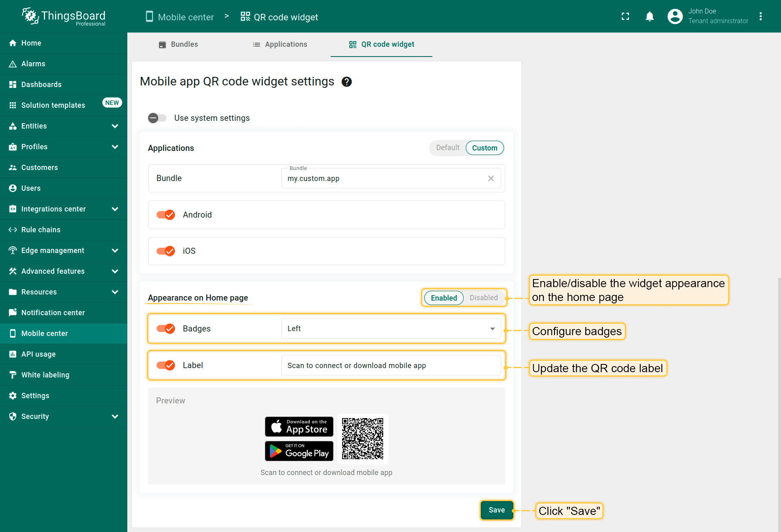This screenshot has height=532, width=781.
Task: Disable the Android toggle
Action: click(166, 215)
